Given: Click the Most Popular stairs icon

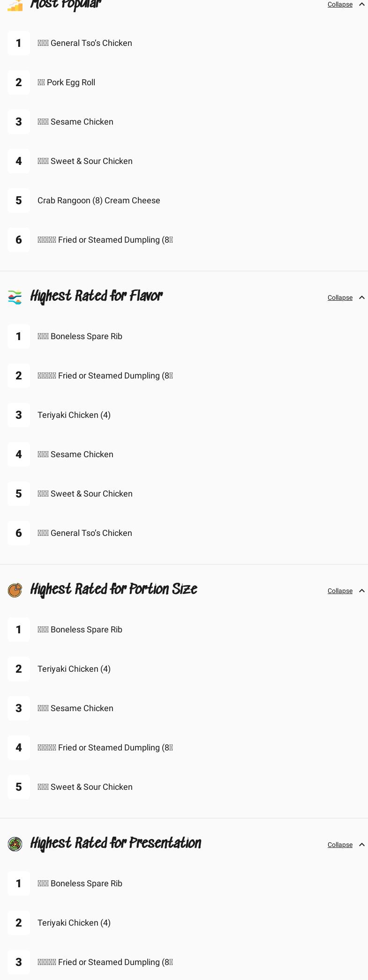Looking at the screenshot, I should pyautogui.click(x=15, y=5).
